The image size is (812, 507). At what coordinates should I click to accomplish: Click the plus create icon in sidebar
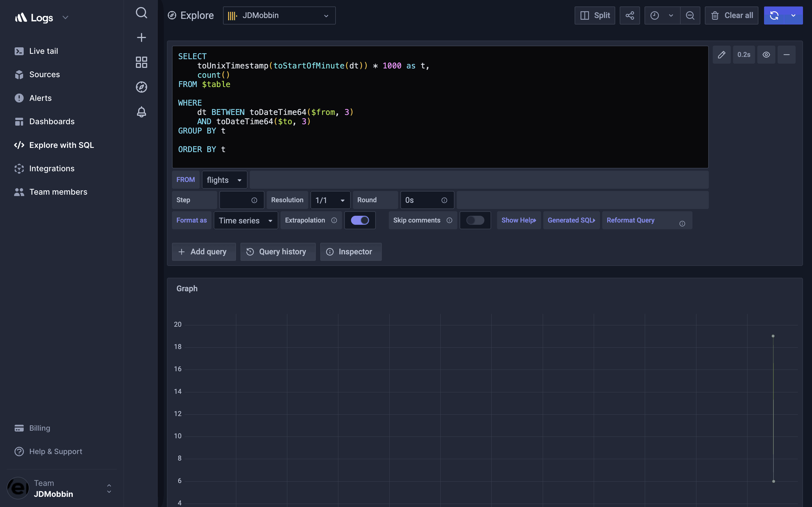141,37
